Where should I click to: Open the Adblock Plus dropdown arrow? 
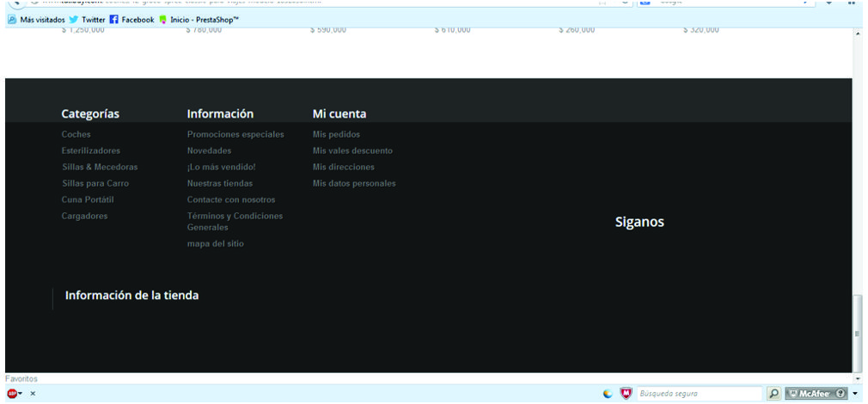(x=21, y=394)
